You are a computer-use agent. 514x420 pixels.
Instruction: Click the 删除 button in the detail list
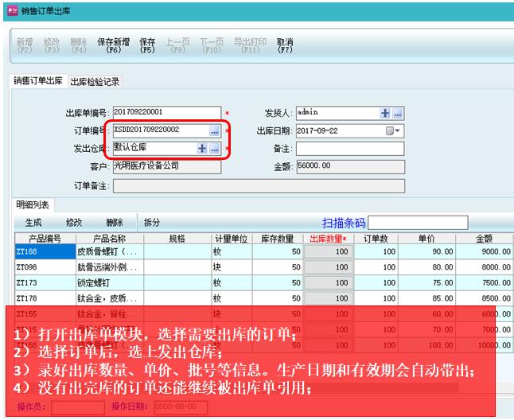point(115,223)
